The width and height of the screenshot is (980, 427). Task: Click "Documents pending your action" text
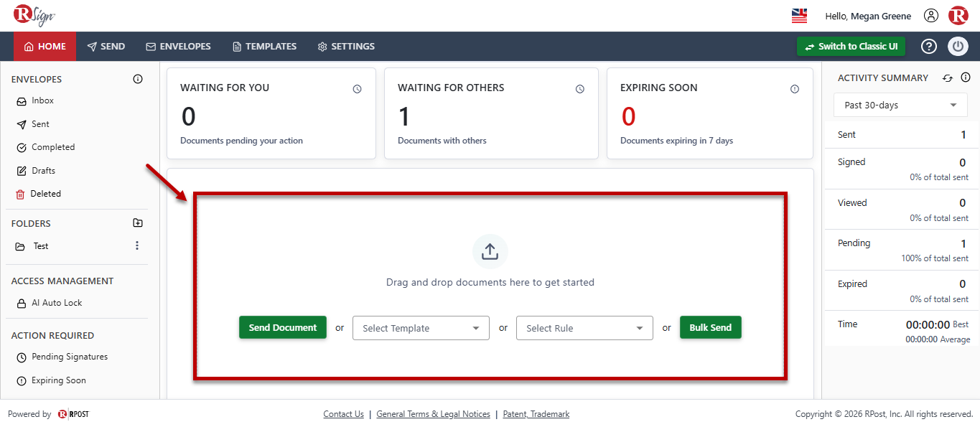pyautogui.click(x=241, y=141)
